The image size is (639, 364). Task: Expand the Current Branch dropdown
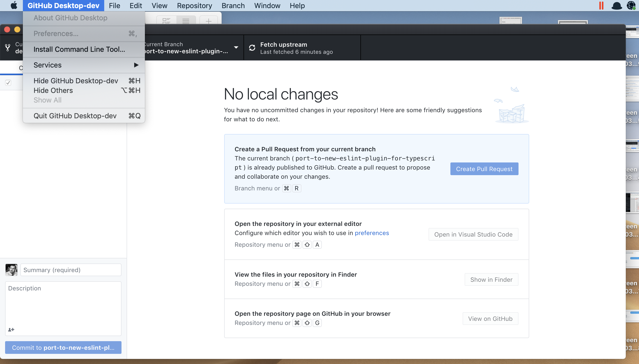point(236,48)
